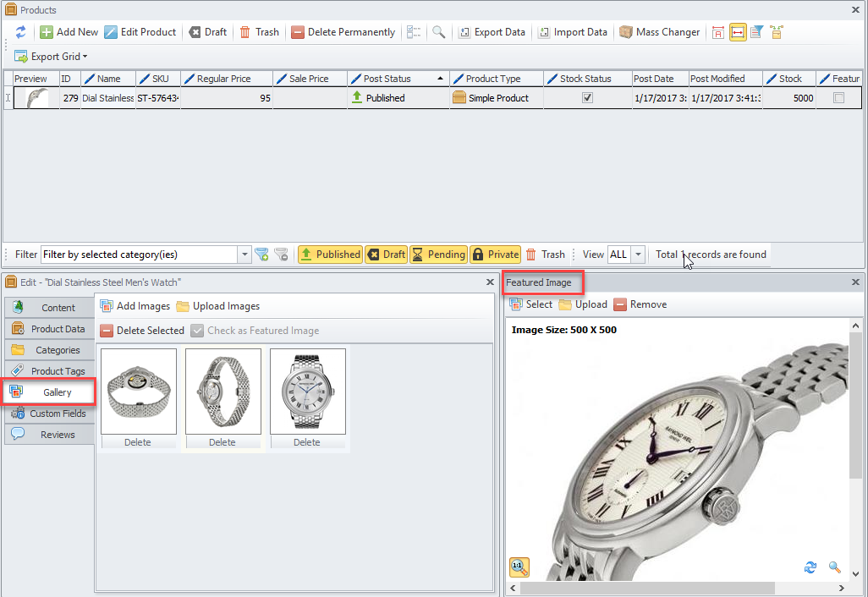
Task: Switch to the Content tab
Action: point(50,308)
